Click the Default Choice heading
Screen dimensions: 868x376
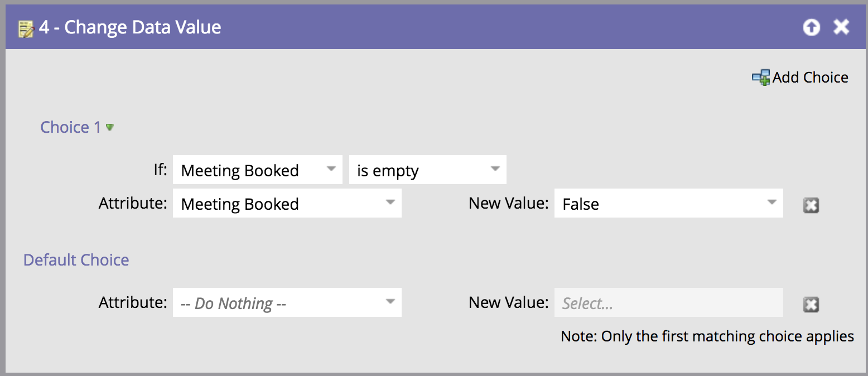(76, 260)
